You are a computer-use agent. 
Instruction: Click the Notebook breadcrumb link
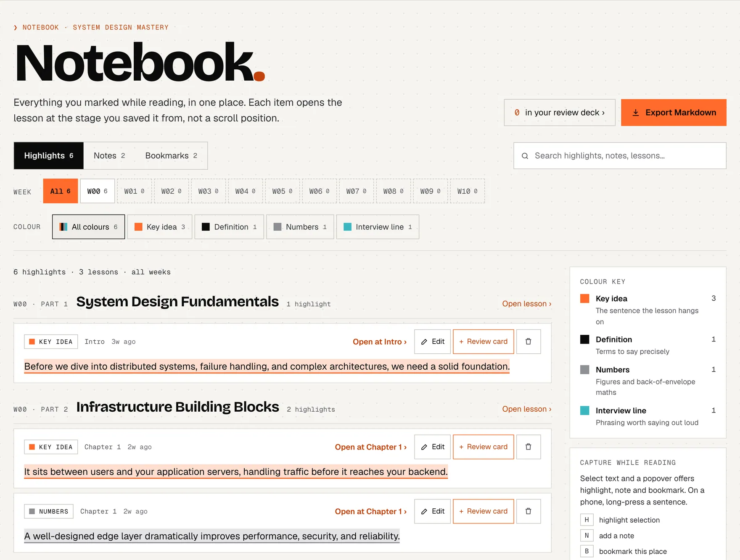tap(41, 27)
